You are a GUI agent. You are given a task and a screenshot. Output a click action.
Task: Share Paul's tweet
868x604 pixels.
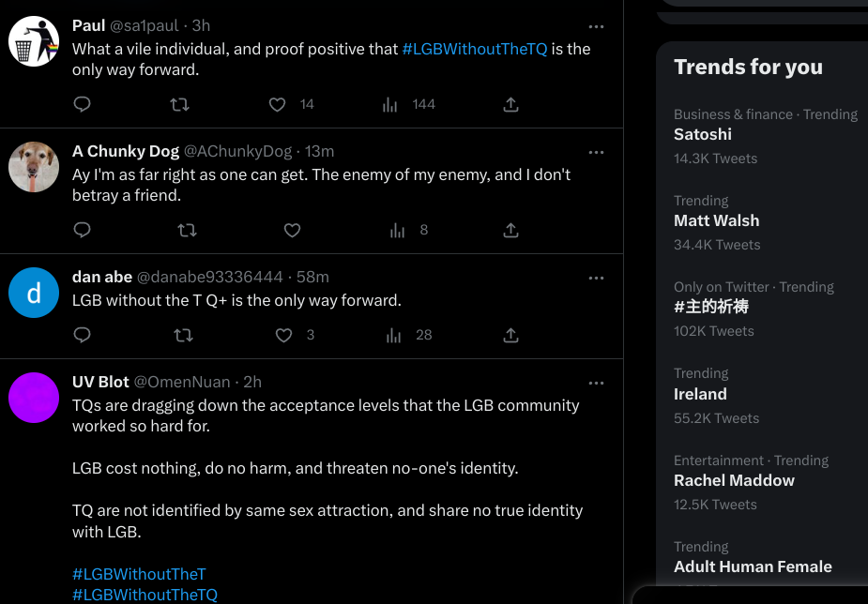(x=510, y=104)
